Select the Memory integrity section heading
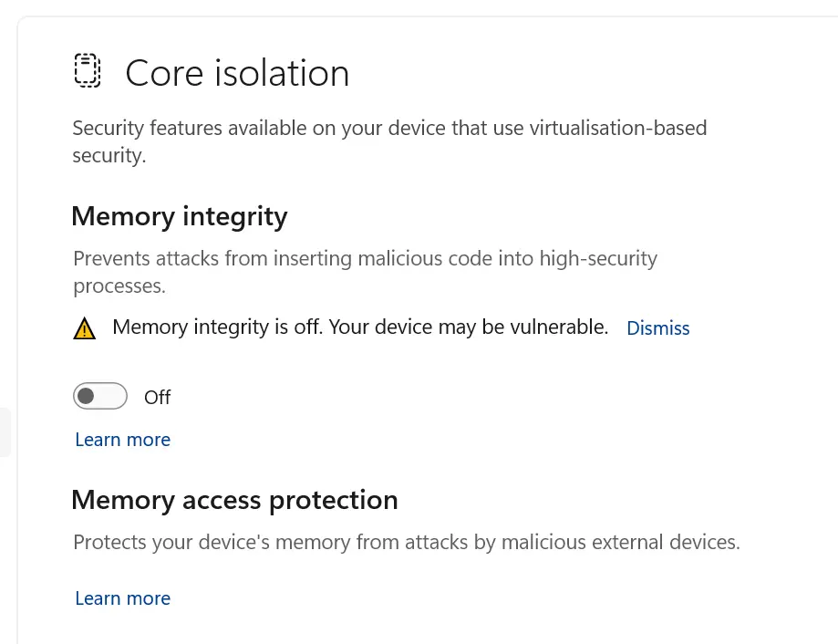This screenshot has height=644, width=838. pyautogui.click(x=179, y=216)
